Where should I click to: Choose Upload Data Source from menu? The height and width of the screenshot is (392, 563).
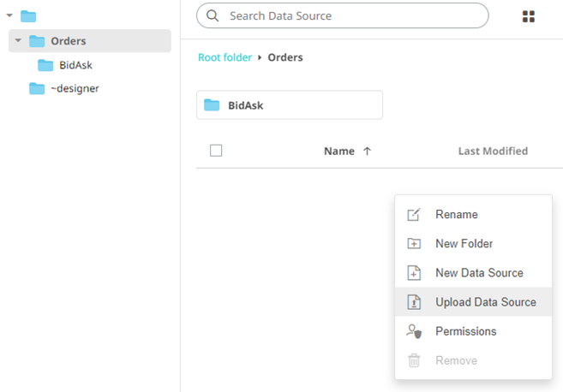(485, 302)
